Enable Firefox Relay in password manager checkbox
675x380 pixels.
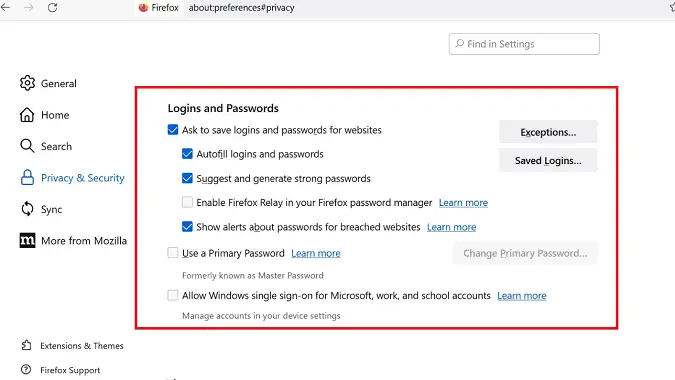coord(187,202)
